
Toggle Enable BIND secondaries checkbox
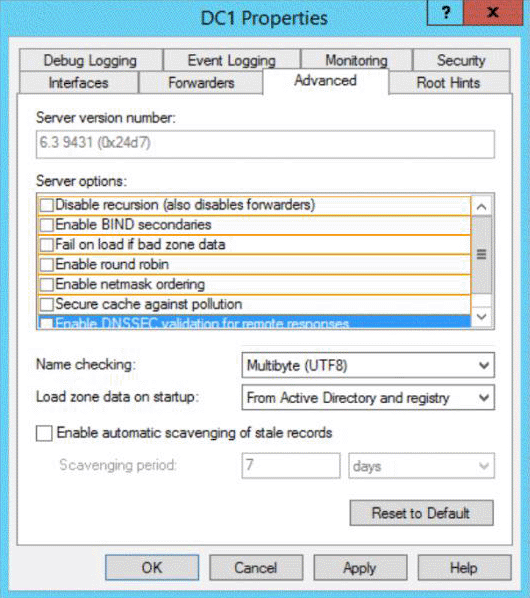point(47,225)
